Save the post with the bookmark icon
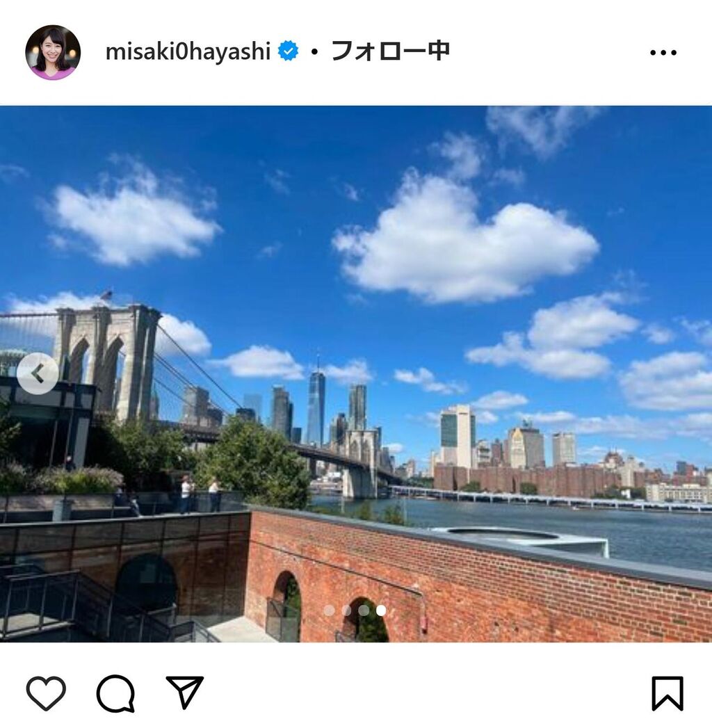The image size is (712, 728). pyautogui.click(x=667, y=693)
